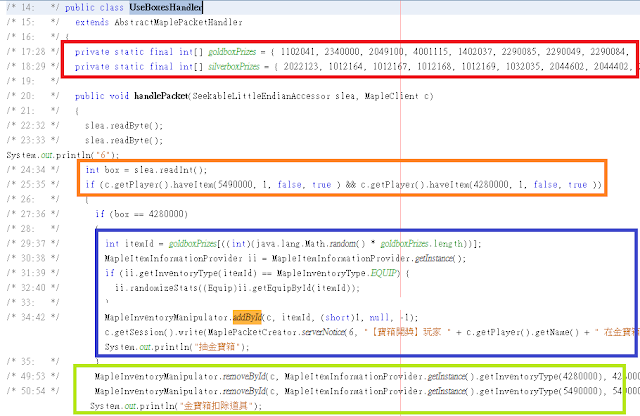
Task: Click the goldboxPrizes array declaration name
Action: point(232,52)
